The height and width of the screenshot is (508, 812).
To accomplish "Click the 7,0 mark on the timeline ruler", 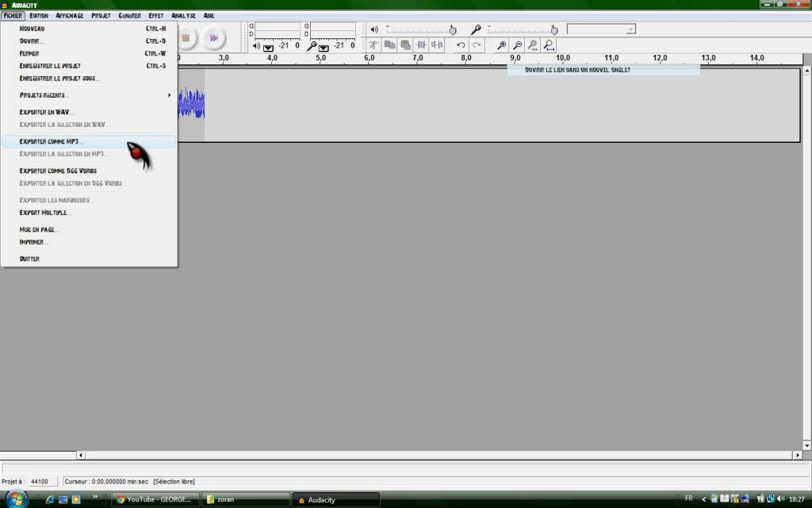I will pos(417,58).
